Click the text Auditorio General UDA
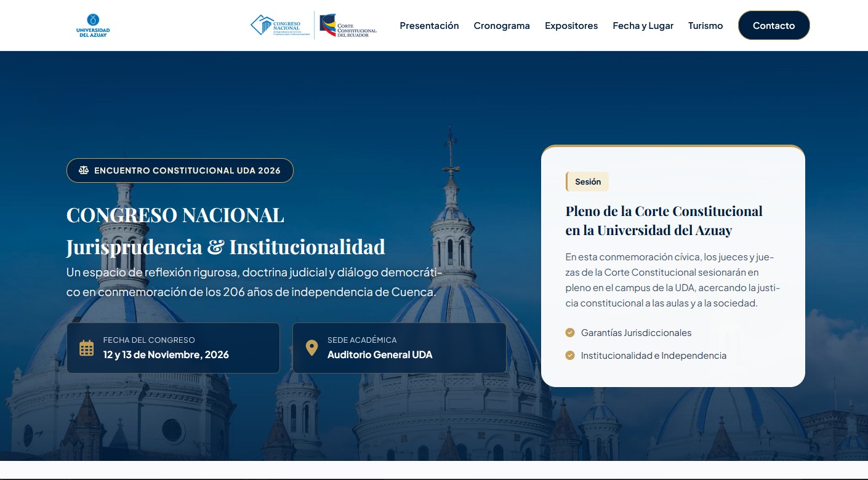The image size is (868, 480). point(380,354)
